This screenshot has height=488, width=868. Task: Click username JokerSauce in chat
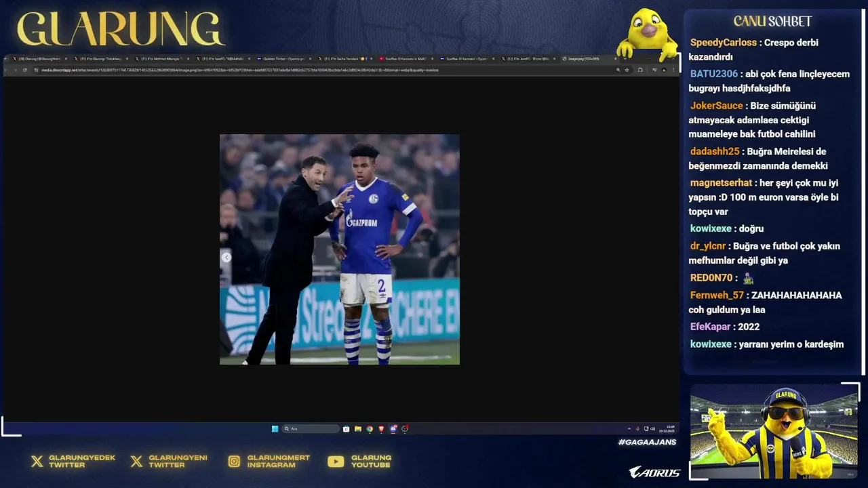point(717,106)
